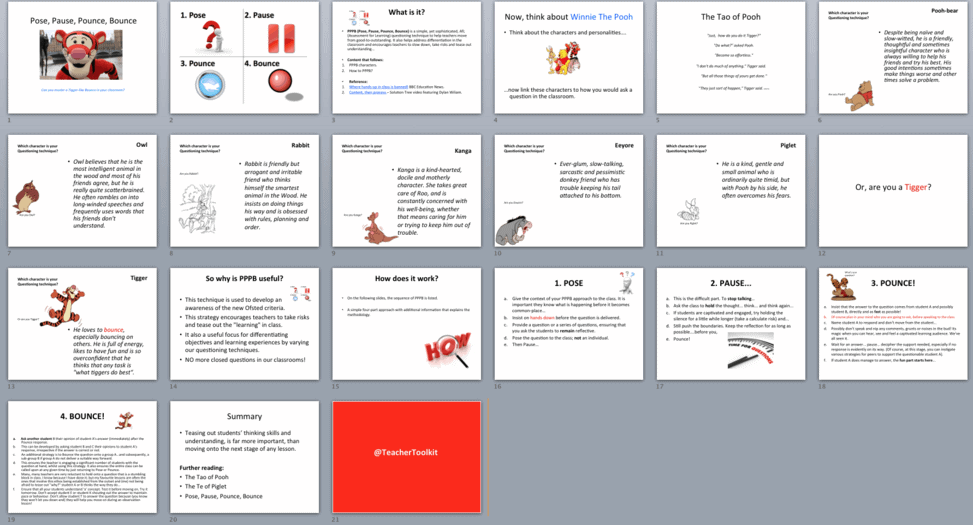The image size is (973, 525).
Task: Open the four-quadrant Pose Pause Pounce Bounce slide
Action: (x=244, y=57)
